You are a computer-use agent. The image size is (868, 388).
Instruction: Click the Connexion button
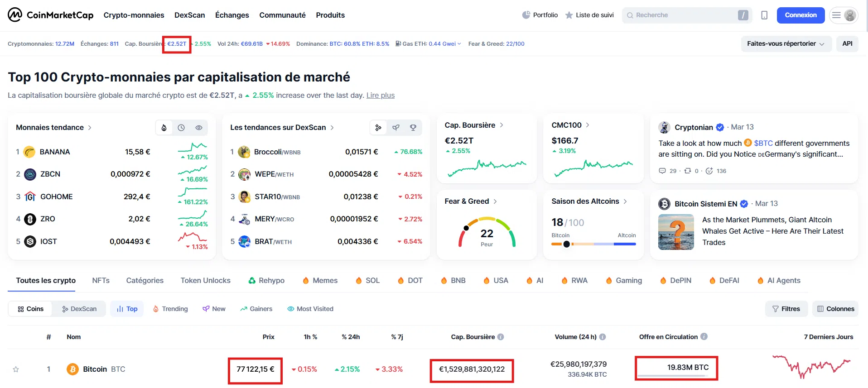coord(800,15)
